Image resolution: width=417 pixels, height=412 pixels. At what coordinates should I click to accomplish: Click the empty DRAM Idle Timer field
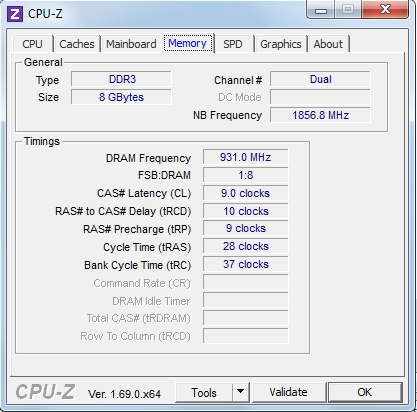tap(246, 300)
